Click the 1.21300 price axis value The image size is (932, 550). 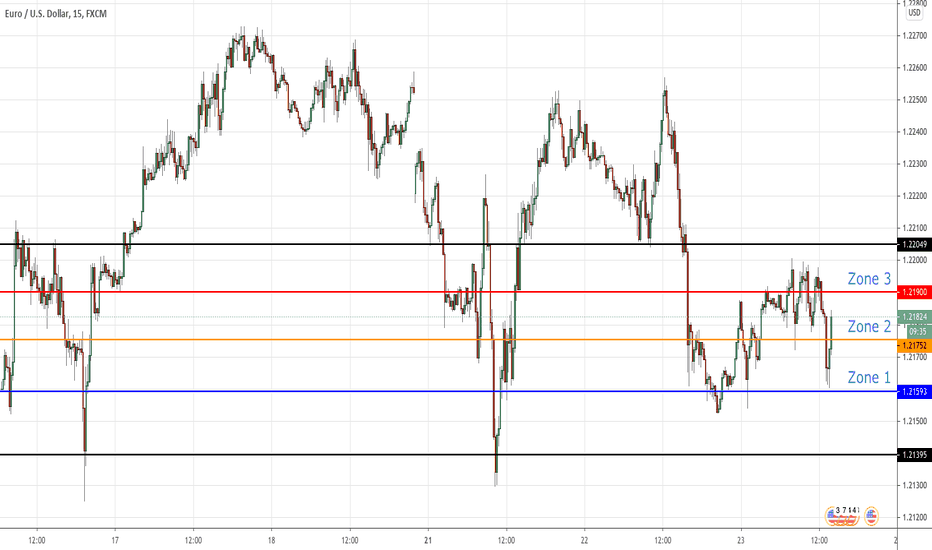tap(914, 486)
